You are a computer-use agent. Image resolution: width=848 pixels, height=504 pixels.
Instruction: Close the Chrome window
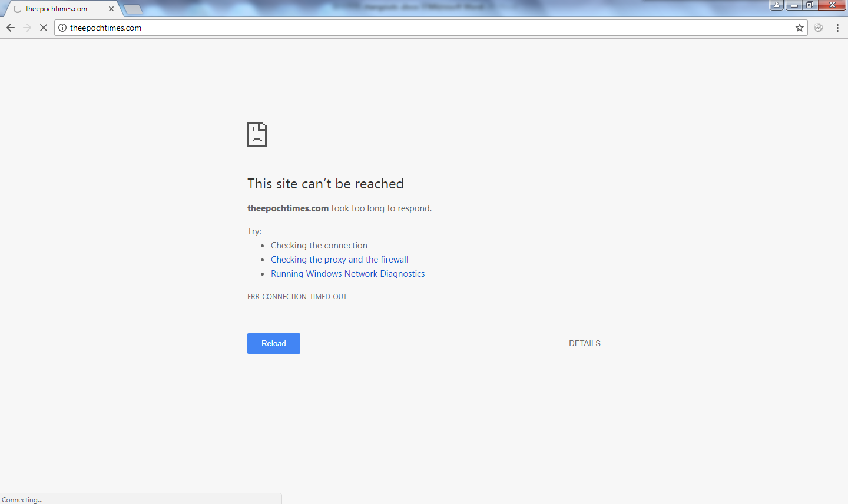tap(833, 5)
